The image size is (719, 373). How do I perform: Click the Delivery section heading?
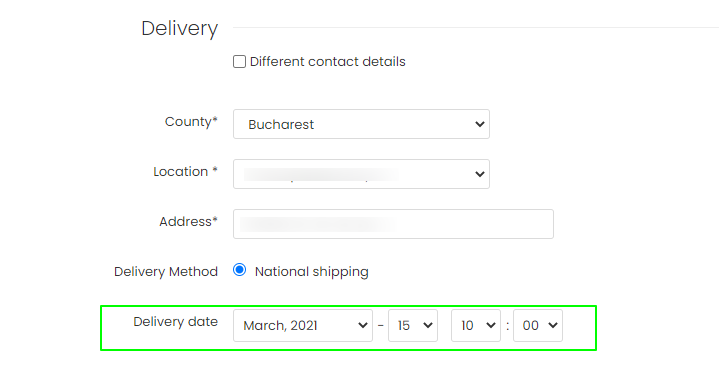(x=180, y=28)
